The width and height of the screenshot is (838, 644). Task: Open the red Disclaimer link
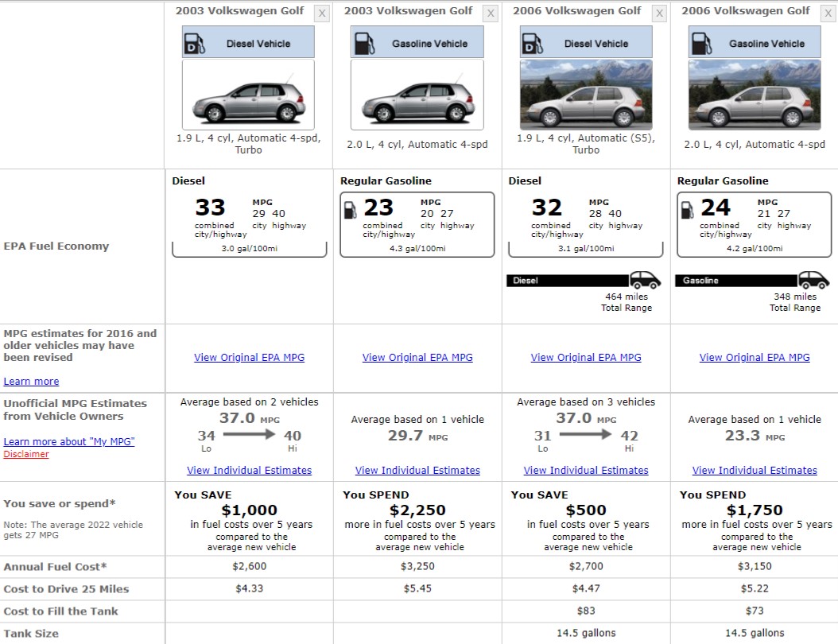tap(26, 454)
